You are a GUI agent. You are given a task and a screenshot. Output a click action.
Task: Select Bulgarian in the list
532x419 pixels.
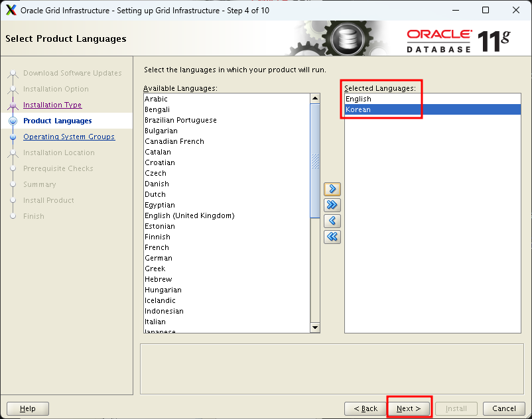tap(227, 131)
